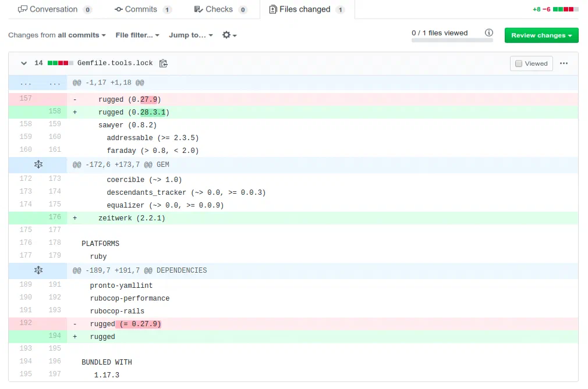The image size is (588, 389).
Task: Click added line zeitwerk (2.2.1)
Action: point(293,218)
